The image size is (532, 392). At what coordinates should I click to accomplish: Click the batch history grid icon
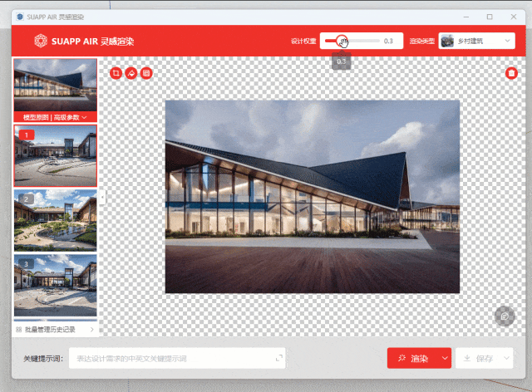(x=19, y=329)
